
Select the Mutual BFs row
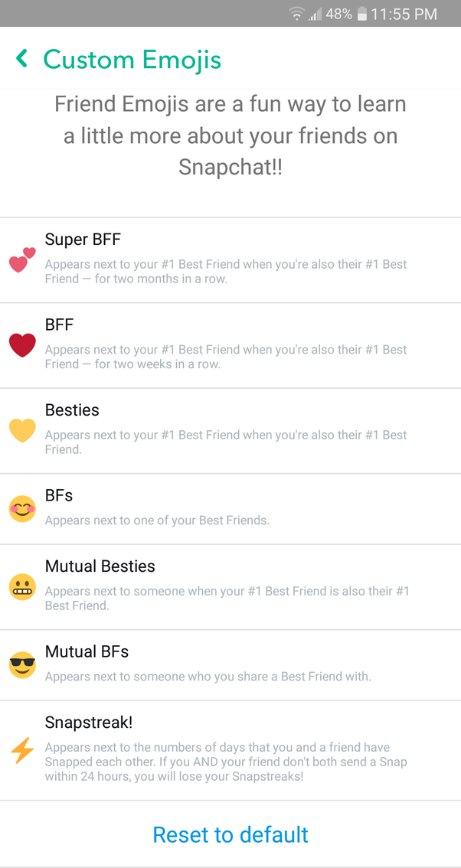click(x=230, y=665)
